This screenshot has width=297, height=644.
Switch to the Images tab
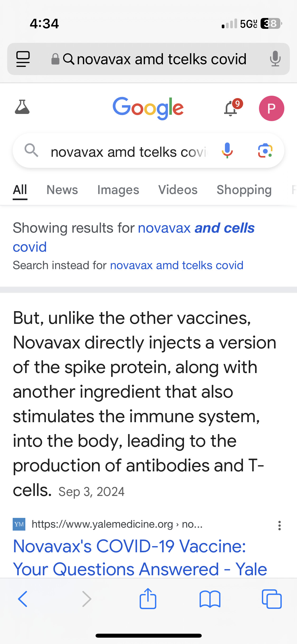(x=118, y=190)
